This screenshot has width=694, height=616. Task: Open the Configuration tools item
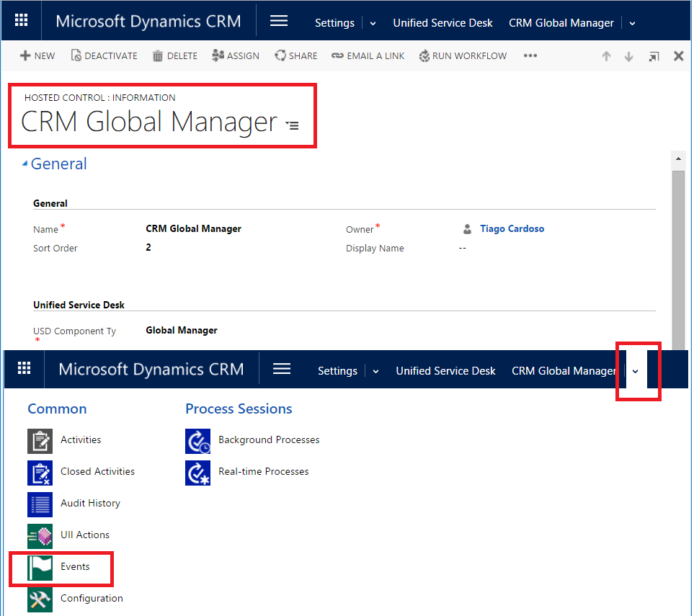91,598
